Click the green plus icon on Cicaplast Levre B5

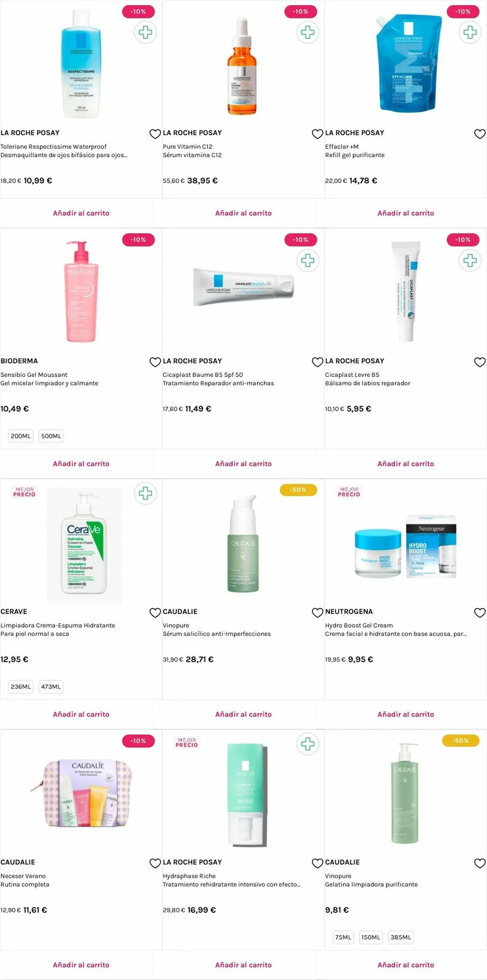[x=469, y=260]
